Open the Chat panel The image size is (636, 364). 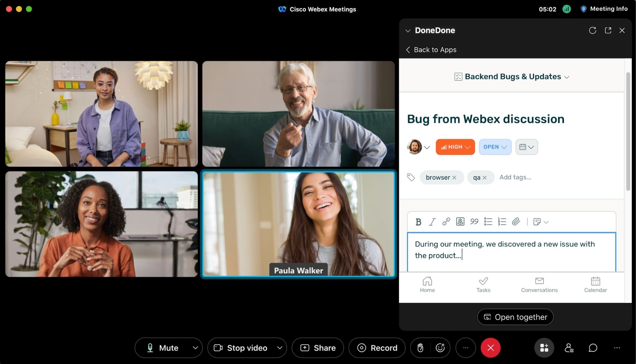(x=592, y=348)
